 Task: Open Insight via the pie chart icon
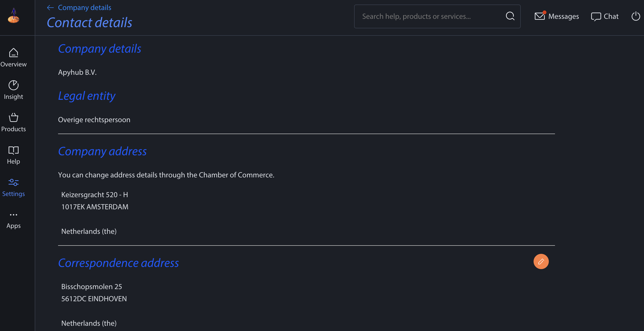13,85
